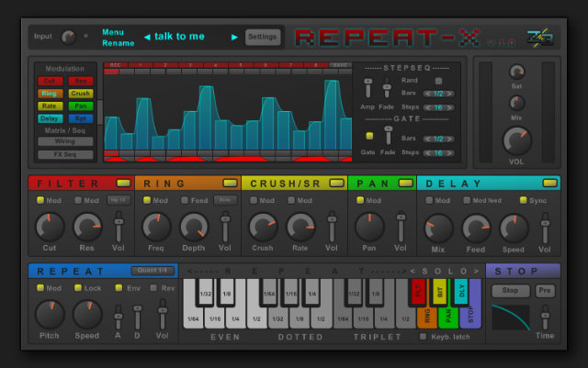The image size is (588, 368).
Task: Open the Wiring matrix view
Action: click(x=65, y=141)
